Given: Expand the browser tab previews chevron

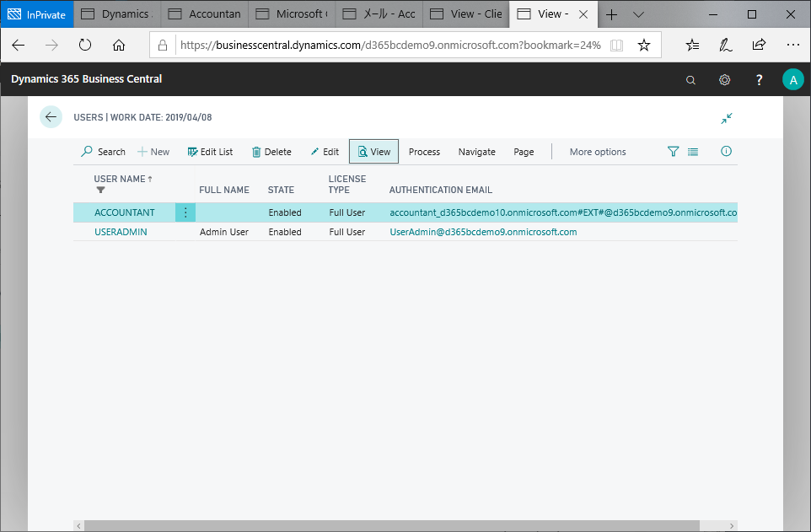Looking at the screenshot, I should 639,14.
